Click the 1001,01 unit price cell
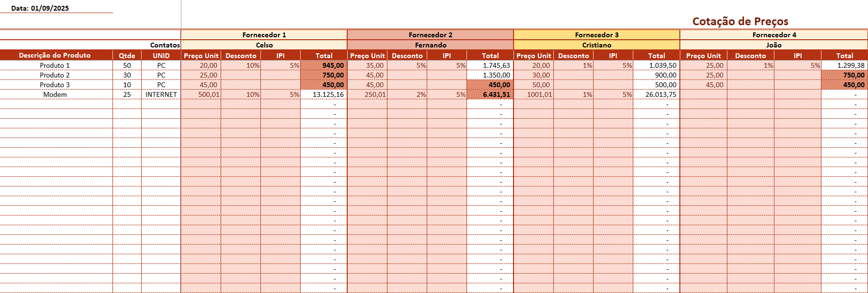868x293 pixels. [539, 94]
